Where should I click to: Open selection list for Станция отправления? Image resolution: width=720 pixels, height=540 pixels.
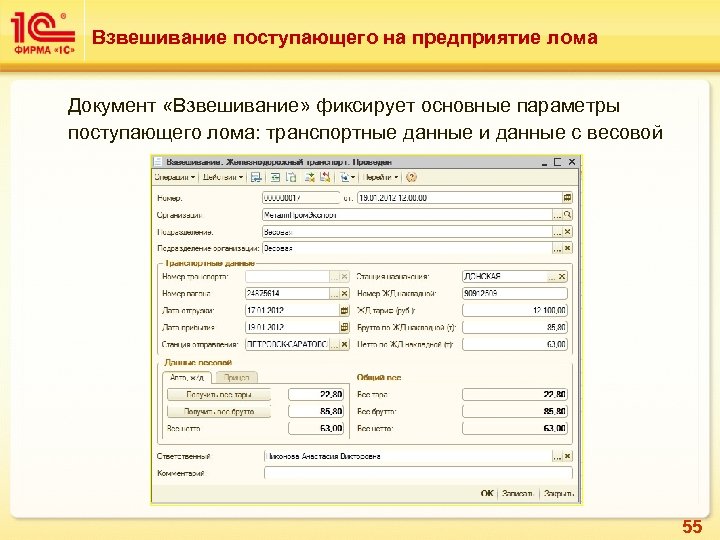point(335,344)
